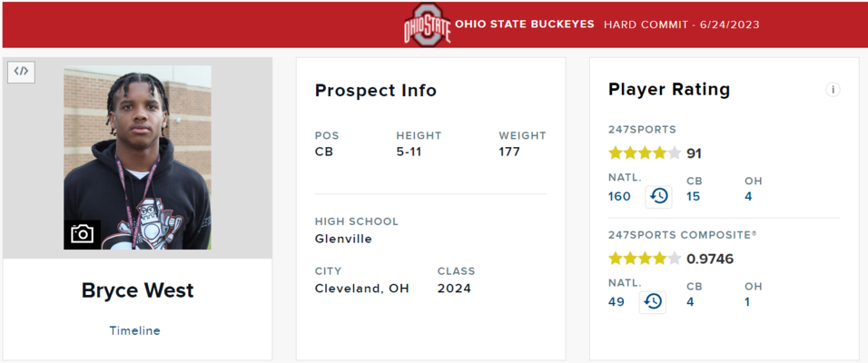
Task: Open 247Sports OH state rank 4
Action: coord(748,196)
